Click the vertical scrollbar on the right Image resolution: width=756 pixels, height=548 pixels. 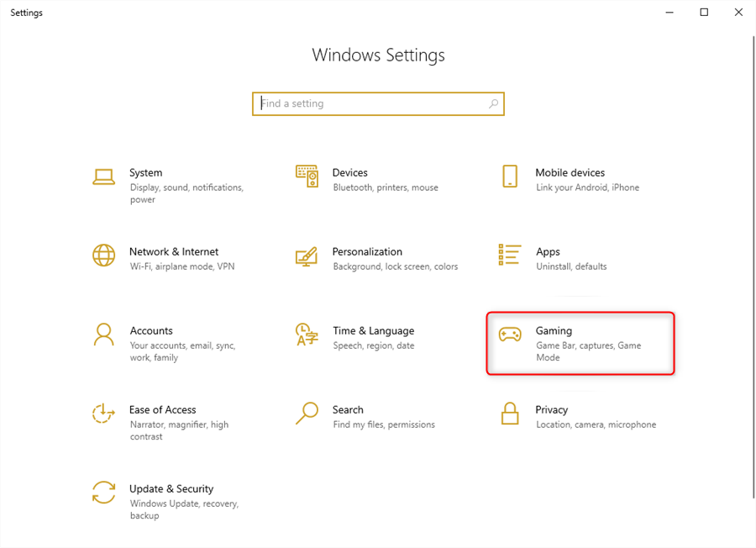click(x=753, y=266)
